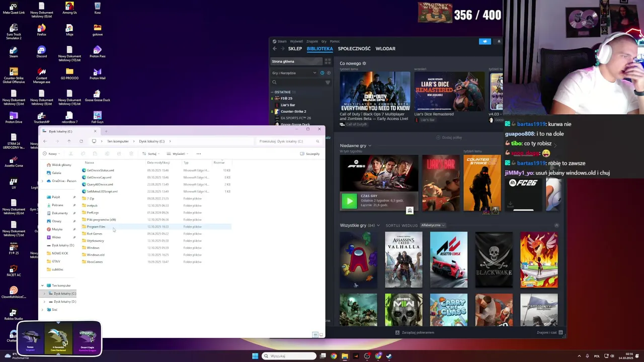Select Counter-Strike 2 in Steam library list
The height and width of the screenshot is (362, 644).
tap(293, 112)
